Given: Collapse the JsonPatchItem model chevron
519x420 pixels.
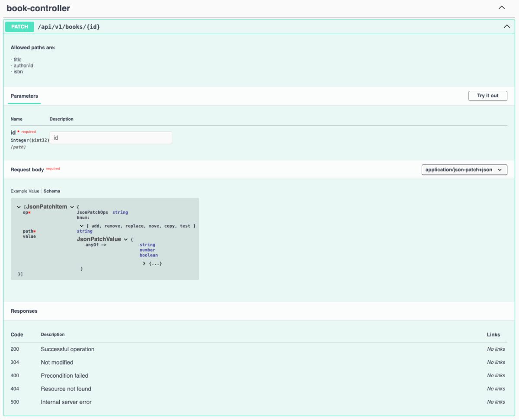Looking at the screenshot, I should pos(72,207).
